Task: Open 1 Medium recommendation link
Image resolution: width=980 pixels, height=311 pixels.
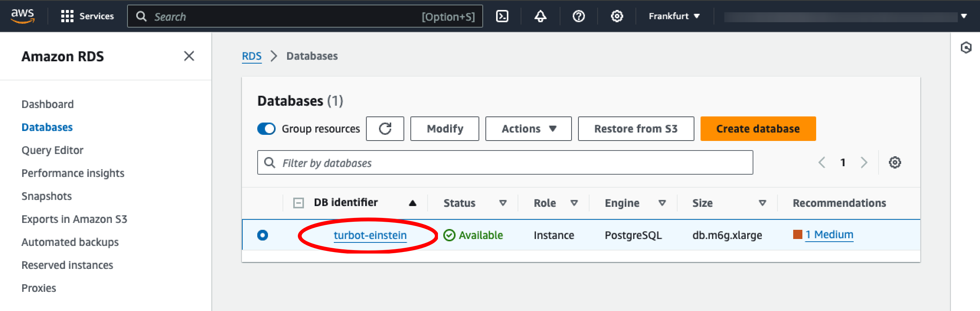Action: coord(829,234)
